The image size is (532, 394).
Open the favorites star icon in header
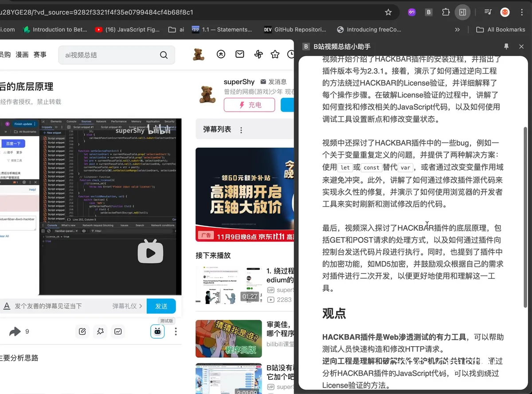pyautogui.click(x=275, y=55)
